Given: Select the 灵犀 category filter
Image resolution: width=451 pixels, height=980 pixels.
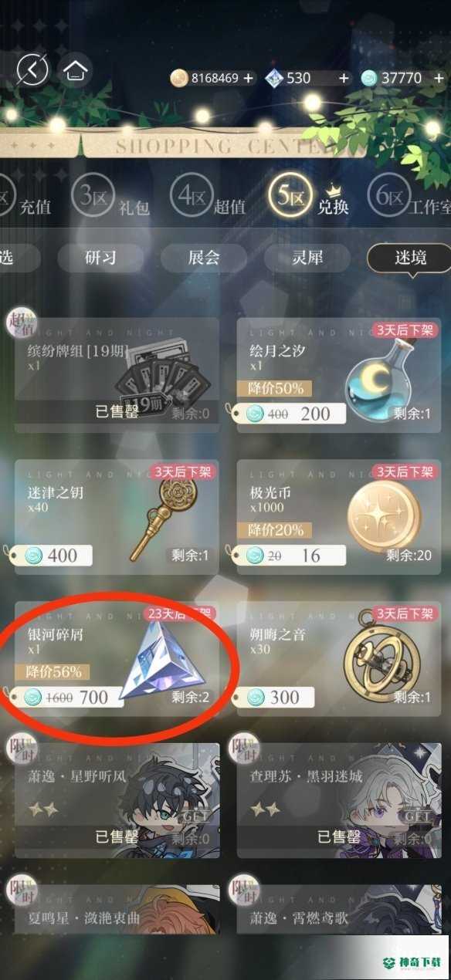Looking at the screenshot, I should point(307,258).
